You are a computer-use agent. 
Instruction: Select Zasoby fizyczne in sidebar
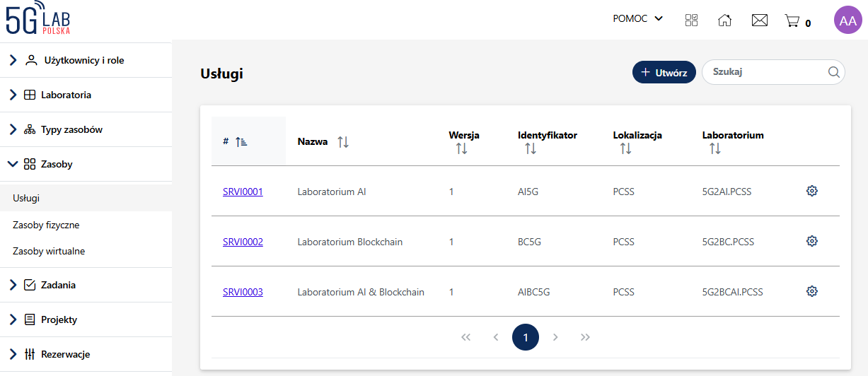coord(46,225)
